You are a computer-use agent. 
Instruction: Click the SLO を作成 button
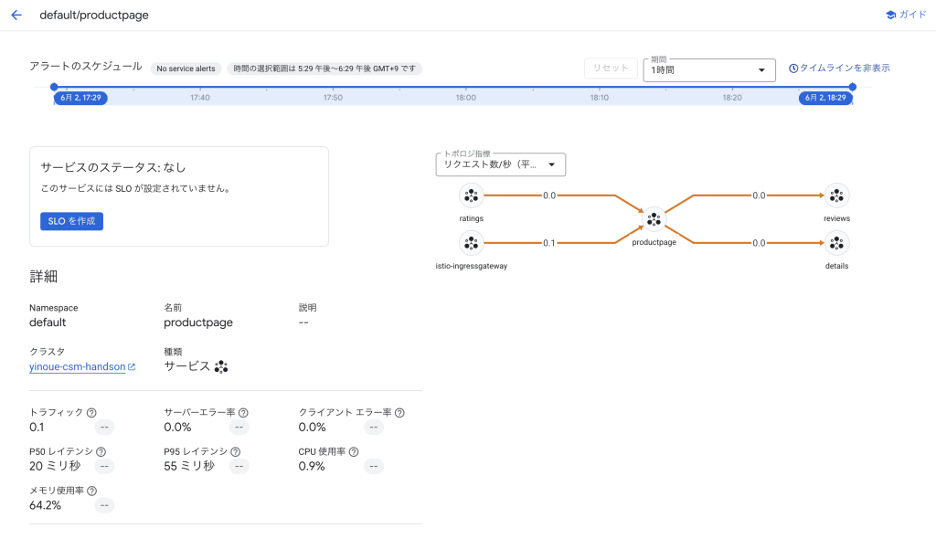coord(71,221)
